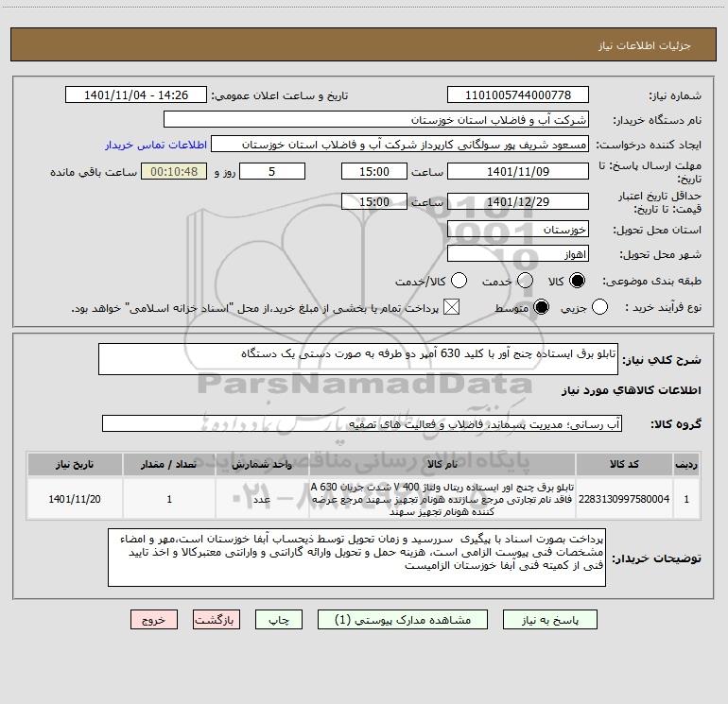Screen dimensions: 728x704
Task: Select the کالا radio button
Action: [x=577, y=281]
